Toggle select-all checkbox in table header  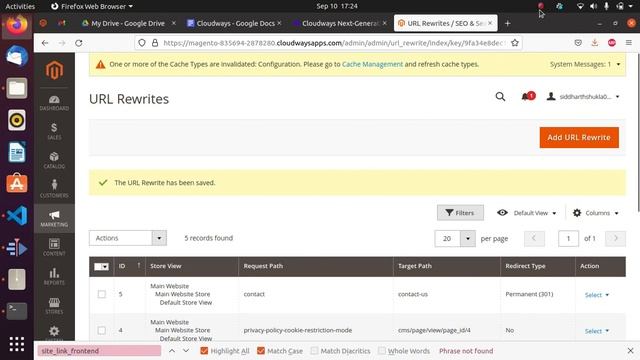98,267
